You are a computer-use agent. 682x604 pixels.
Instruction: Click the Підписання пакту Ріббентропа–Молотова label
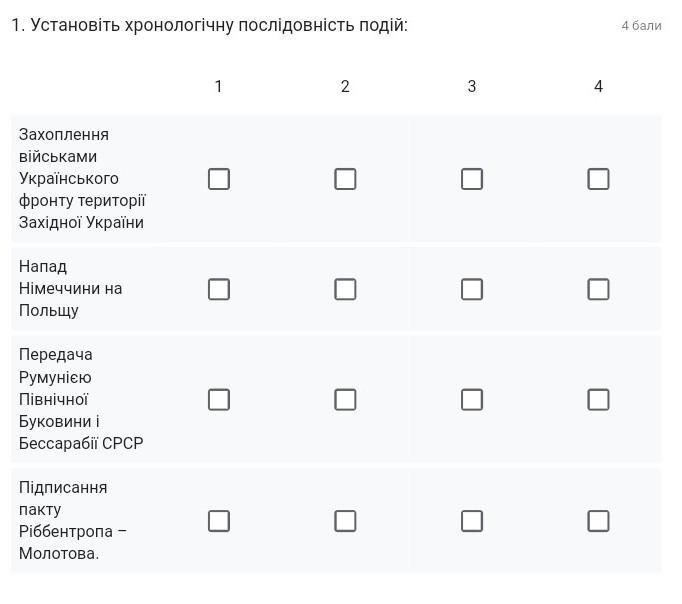72,520
